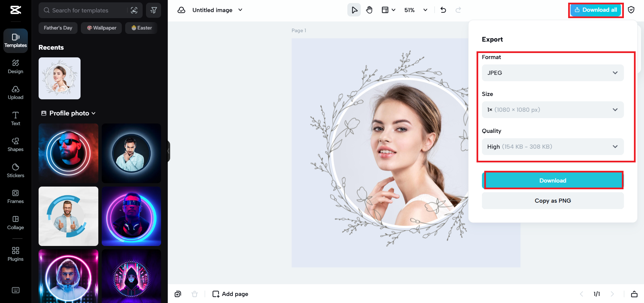Open the Shapes sidebar panel
The height and width of the screenshot is (303, 644).
[15, 145]
